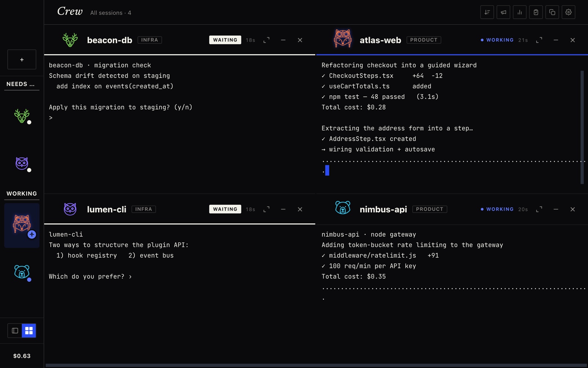
Task: Click the PRODUCT tag beside atlas-web
Action: point(424,40)
